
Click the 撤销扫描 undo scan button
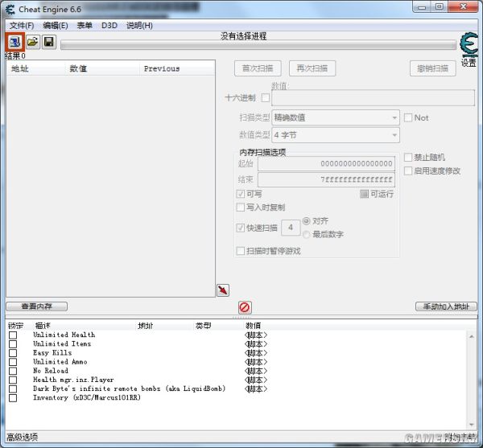click(x=433, y=68)
